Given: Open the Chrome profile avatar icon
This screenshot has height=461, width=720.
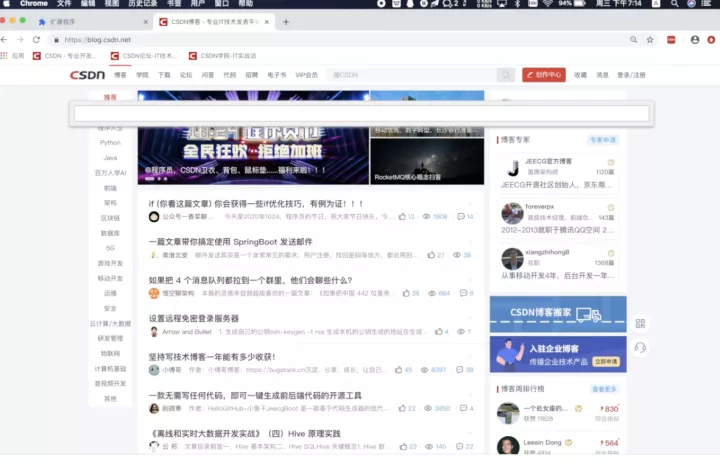Looking at the screenshot, I should pyautogui.click(x=695, y=40).
